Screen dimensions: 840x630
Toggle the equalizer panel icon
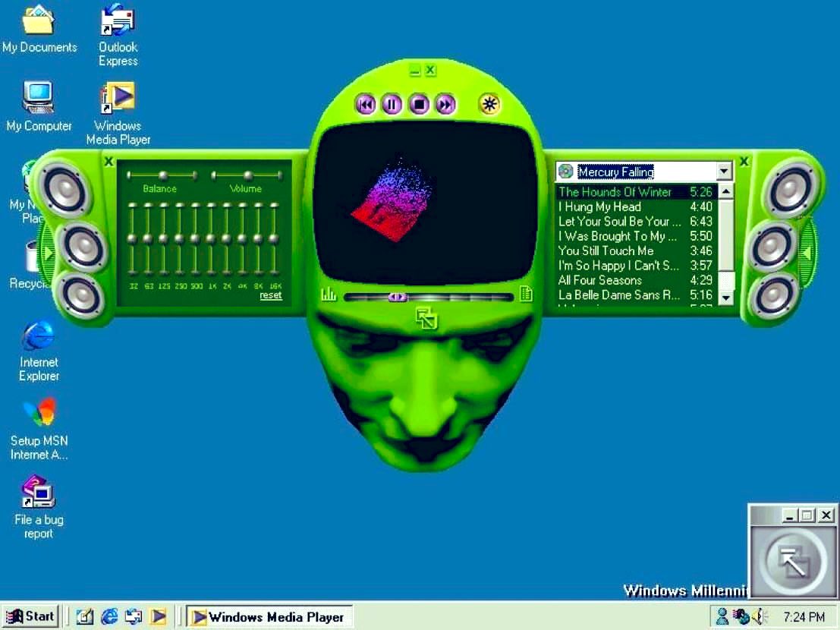click(329, 294)
